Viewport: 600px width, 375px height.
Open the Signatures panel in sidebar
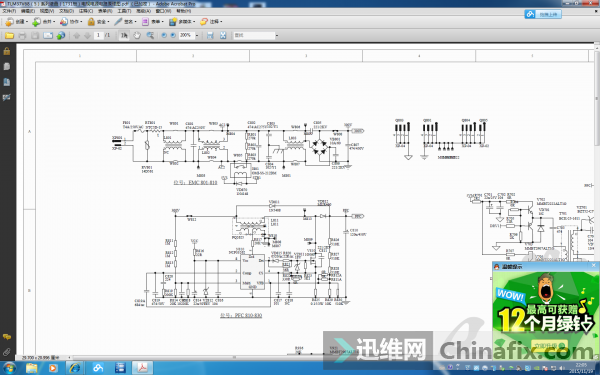(7, 97)
